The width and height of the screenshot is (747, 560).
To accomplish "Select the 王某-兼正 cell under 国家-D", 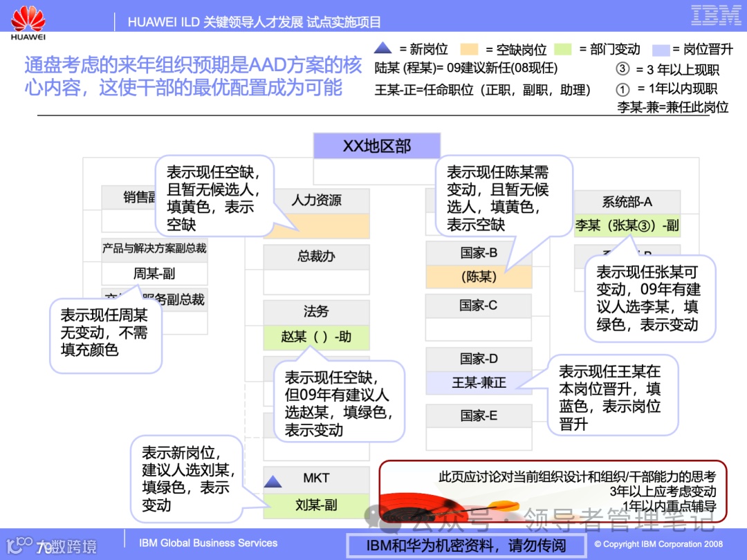I will (x=478, y=383).
